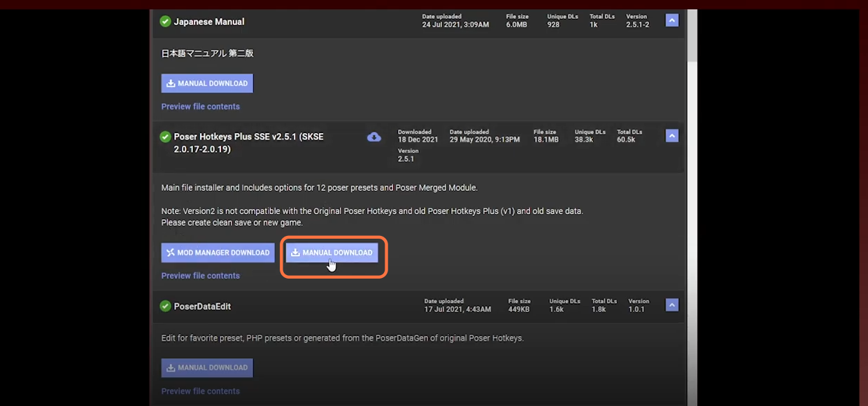
Task: Click the 日本語マニュアル 第二版 description text
Action: click(208, 53)
